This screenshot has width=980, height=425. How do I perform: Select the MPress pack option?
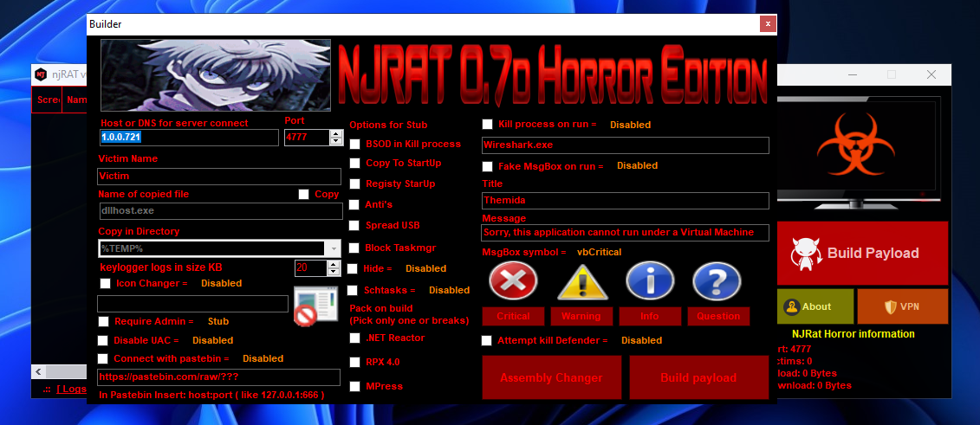(355, 386)
